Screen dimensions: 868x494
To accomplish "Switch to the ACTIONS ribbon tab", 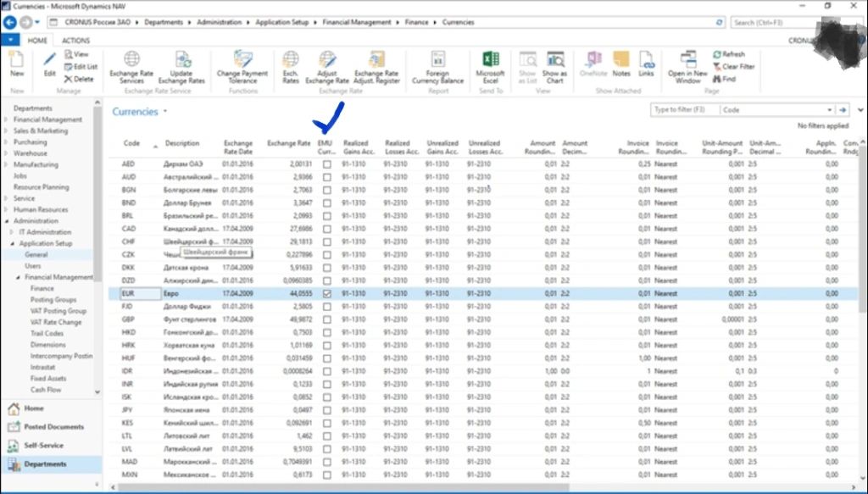I will click(x=75, y=40).
